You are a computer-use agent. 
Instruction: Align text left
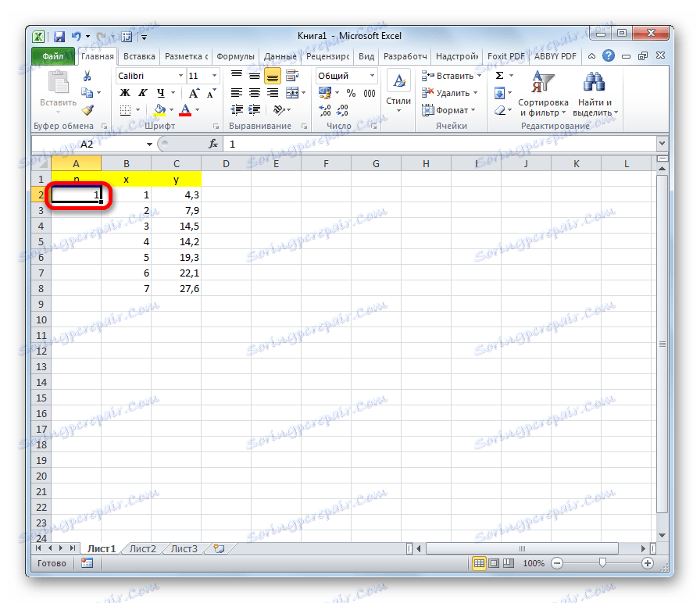pos(237,93)
